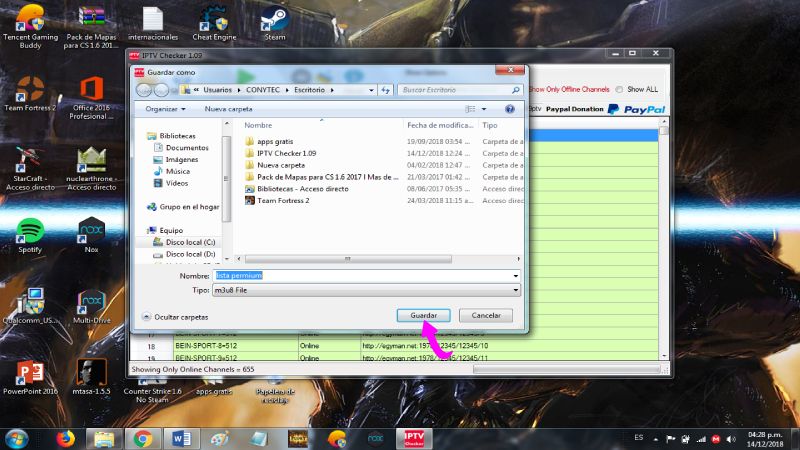Open the view options dropdown arrow
Image resolution: width=800 pixels, height=450 pixels.
(x=484, y=109)
